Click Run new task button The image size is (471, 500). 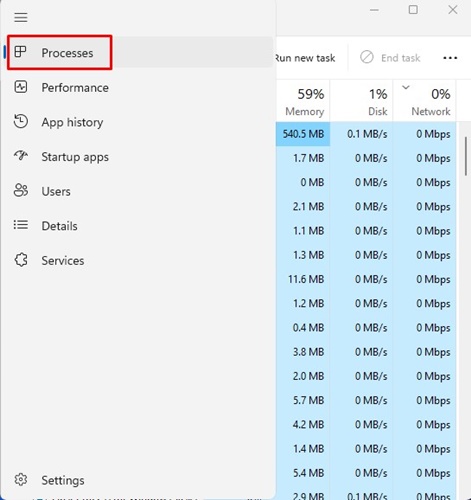click(x=305, y=58)
